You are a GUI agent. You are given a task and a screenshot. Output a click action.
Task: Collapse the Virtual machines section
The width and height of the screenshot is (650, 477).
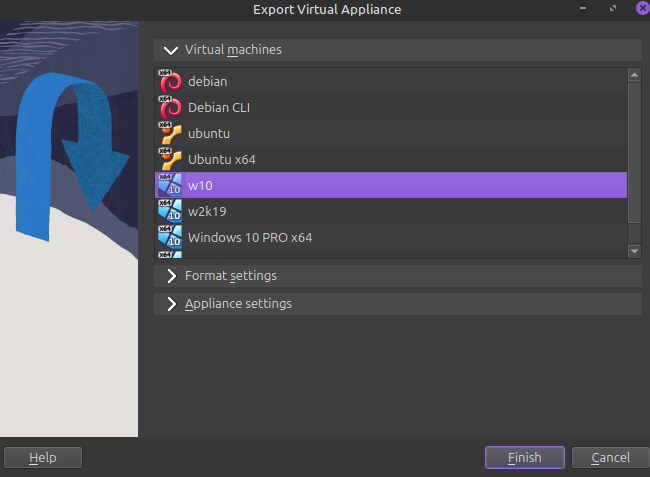click(171, 50)
